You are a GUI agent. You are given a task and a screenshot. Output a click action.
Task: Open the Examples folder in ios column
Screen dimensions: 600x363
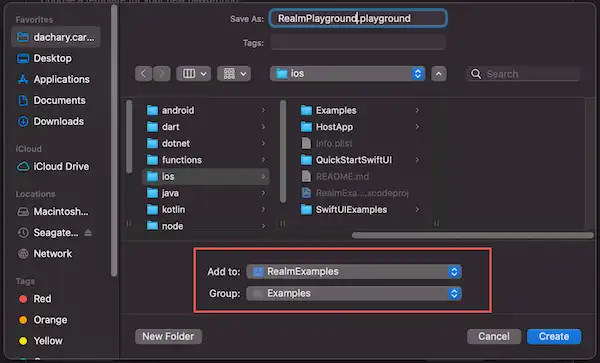(360, 110)
